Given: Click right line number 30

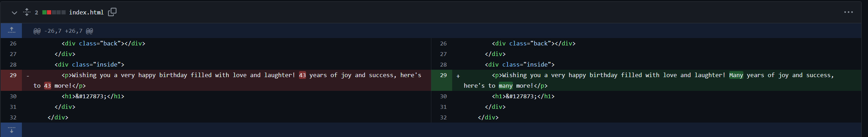Looking at the screenshot, I should tap(443, 96).
